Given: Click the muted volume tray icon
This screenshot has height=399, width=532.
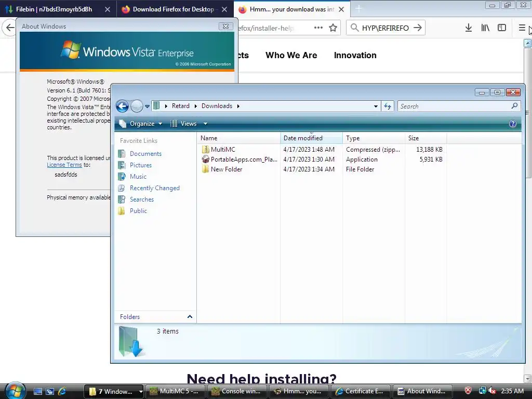Looking at the screenshot, I should (x=492, y=391).
